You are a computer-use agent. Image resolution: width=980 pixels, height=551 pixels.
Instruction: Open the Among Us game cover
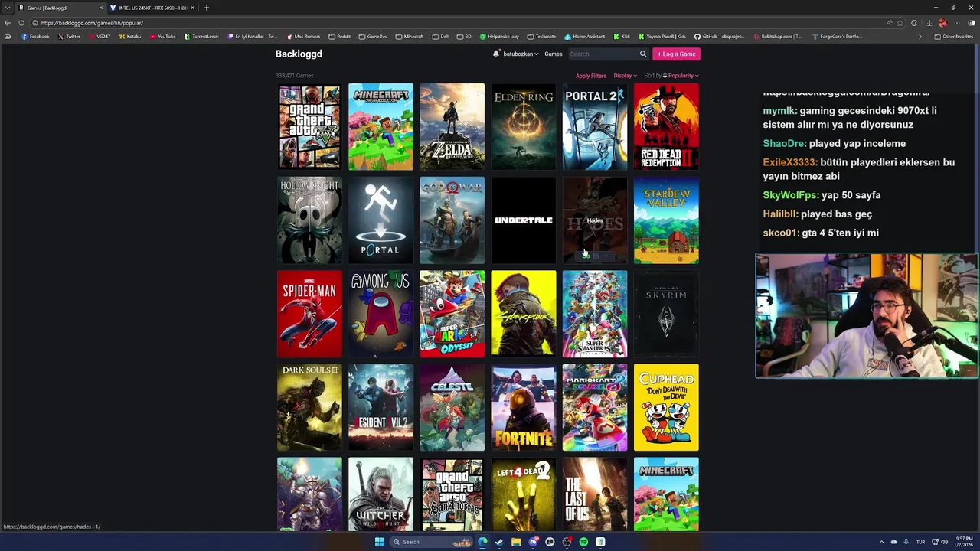pyautogui.click(x=381, y=314)
